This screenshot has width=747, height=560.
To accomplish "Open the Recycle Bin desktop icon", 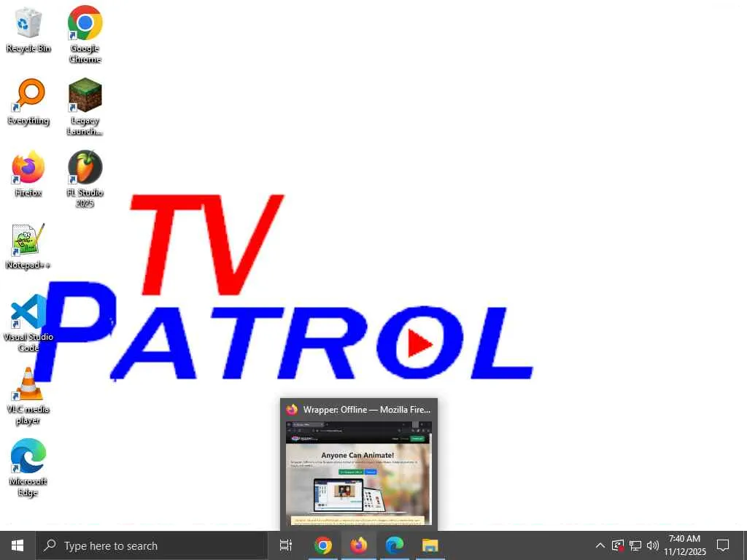I will point(28,30).
